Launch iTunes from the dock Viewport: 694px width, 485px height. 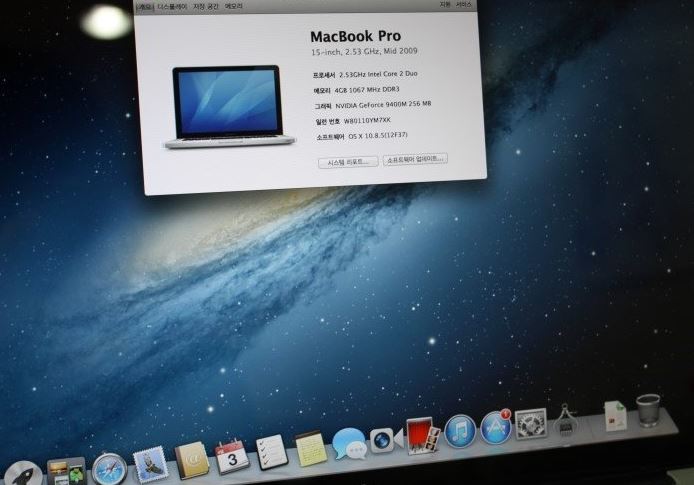tap(459, 431)
